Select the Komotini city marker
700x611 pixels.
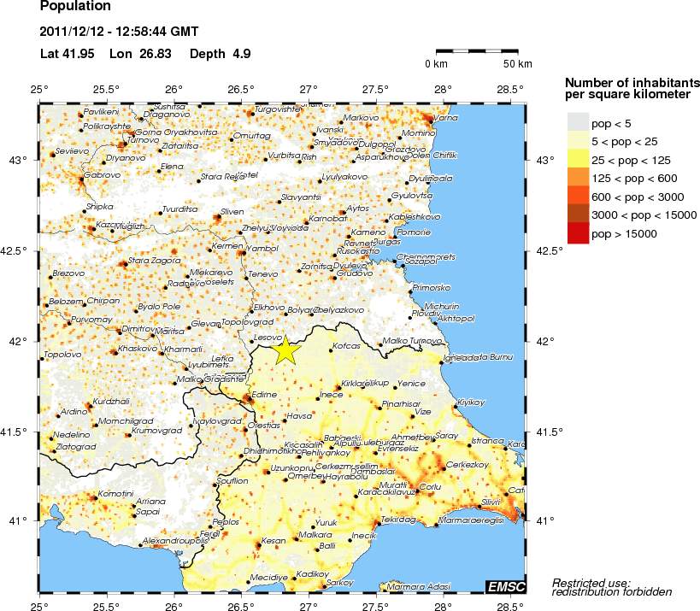pyautogui.click(x=97, y=498)
